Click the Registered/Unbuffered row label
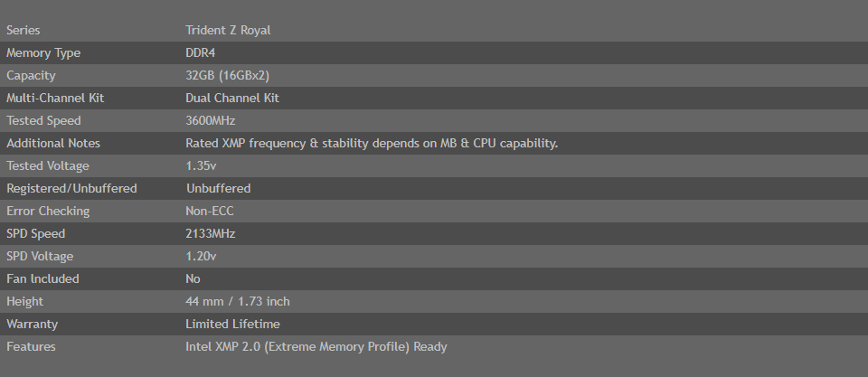 pos(71,189)
